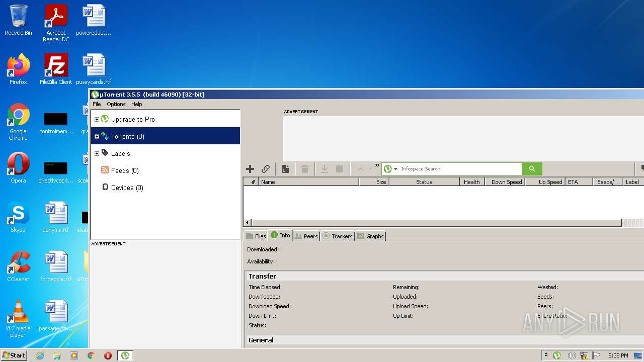Sort by the ETA column header
The height and width of the screenshot is (362, 644).
point(579,182)
